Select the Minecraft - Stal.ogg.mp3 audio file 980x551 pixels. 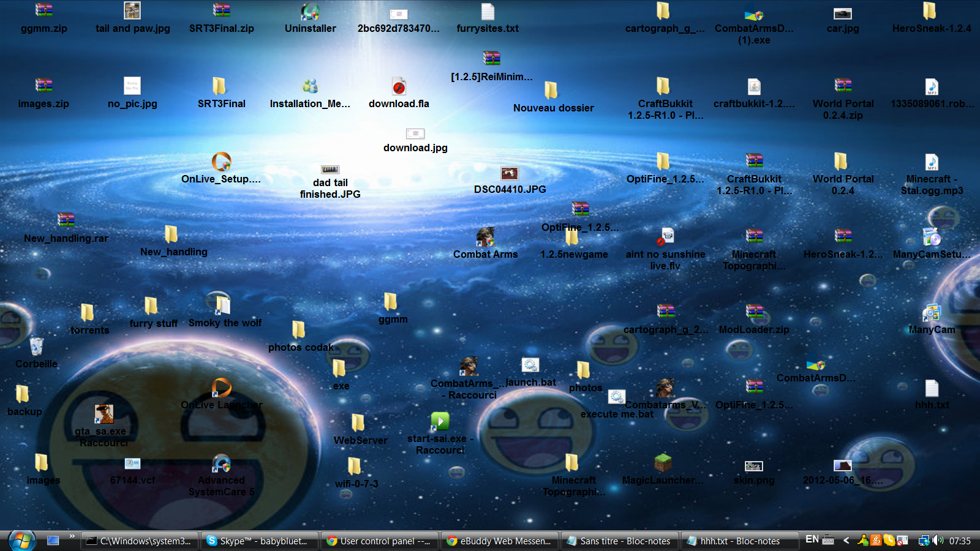932,162
